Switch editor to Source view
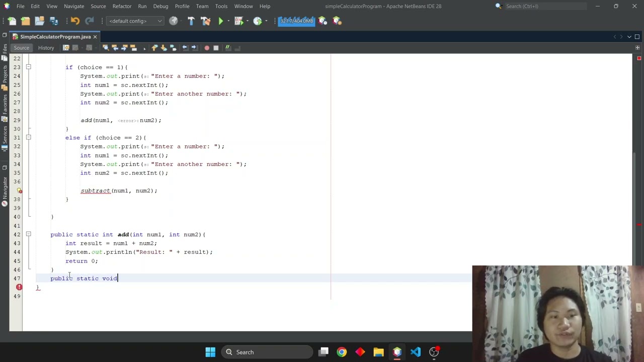Image resolution: width=644 pixels, height=362 pixels. (x=21, y=48)
